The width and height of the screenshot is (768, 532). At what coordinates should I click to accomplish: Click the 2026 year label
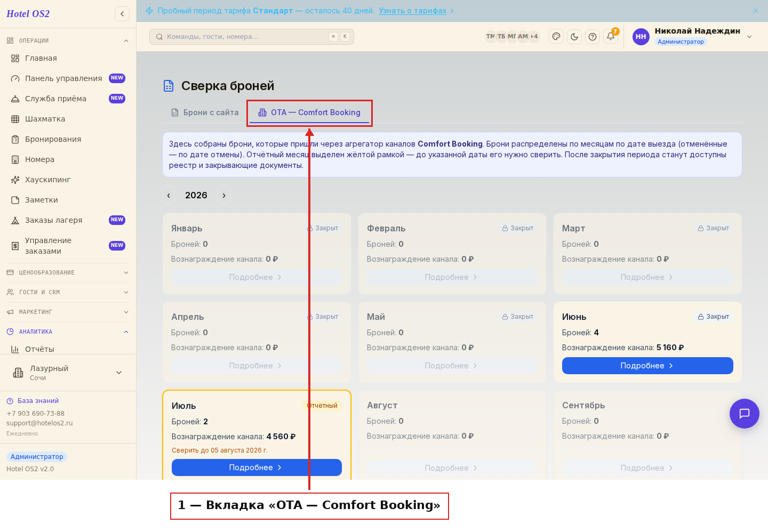pos(196,196)
